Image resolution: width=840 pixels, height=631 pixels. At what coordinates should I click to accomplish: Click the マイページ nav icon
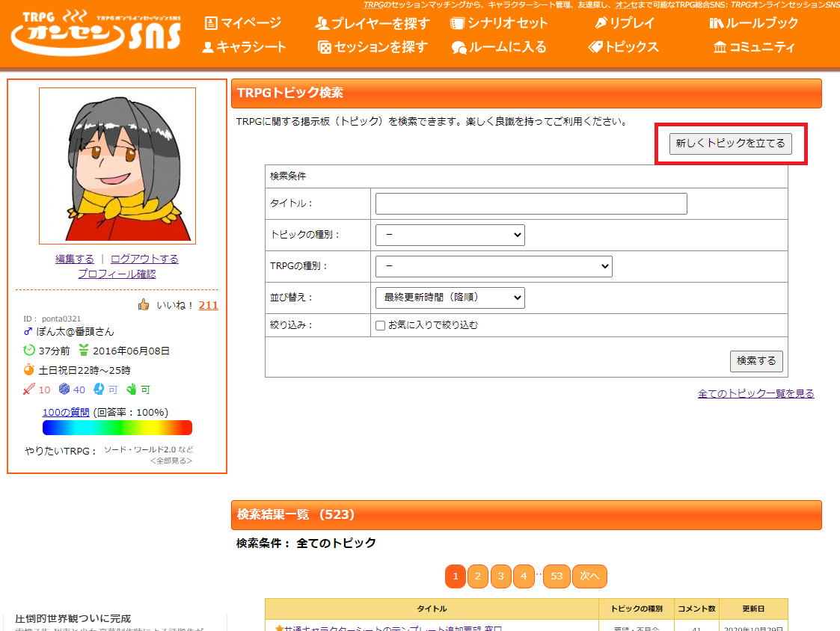coord(211,23)
